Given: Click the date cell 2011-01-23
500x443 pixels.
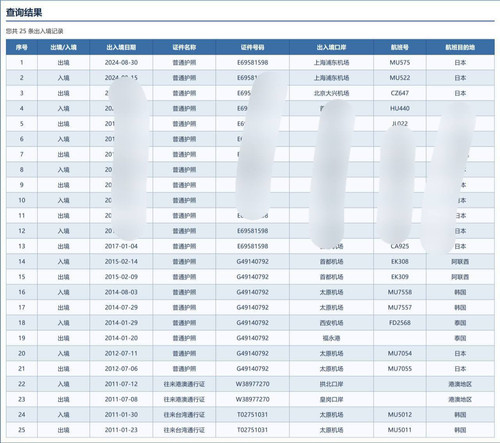Looking at the screenshot, I should (121, 430).
